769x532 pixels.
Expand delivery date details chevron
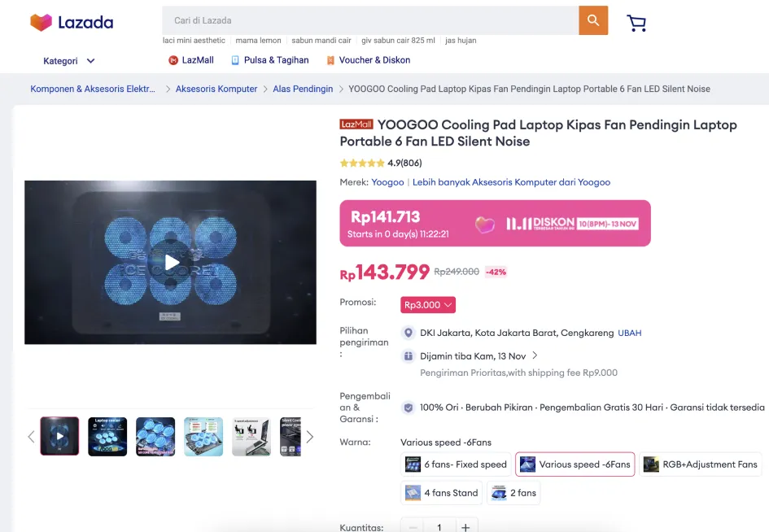coord(535,355)
